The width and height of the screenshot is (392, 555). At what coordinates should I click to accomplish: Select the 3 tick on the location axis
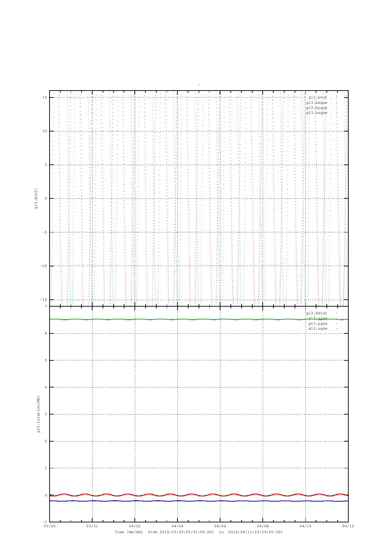pyautogui.click(x=46, y=414)
